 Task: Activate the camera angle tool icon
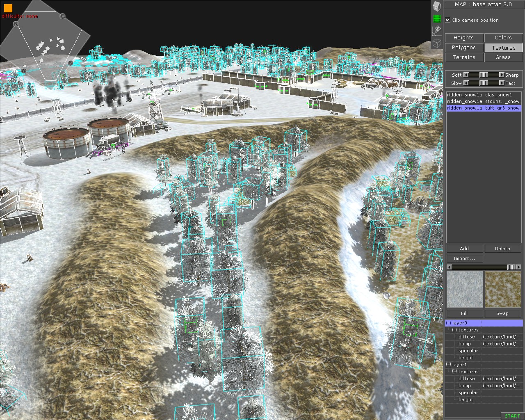437,30
